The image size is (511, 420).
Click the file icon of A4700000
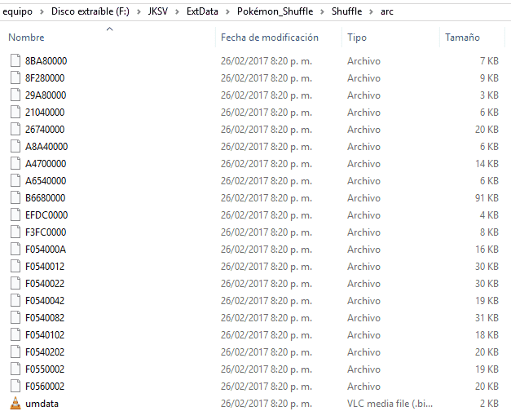15,163
